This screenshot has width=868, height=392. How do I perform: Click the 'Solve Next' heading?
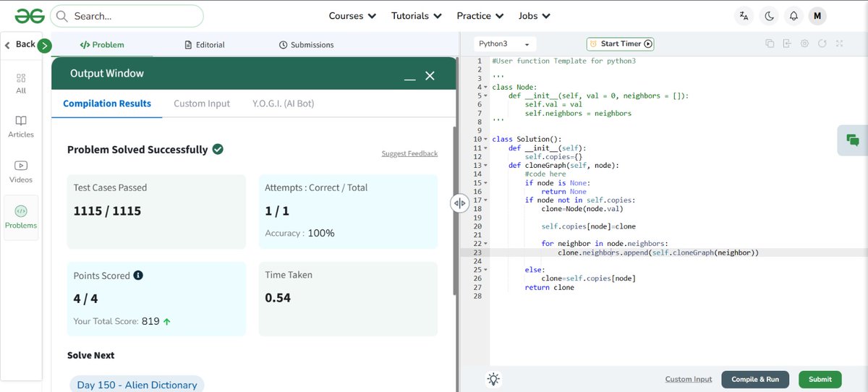(x=91, y=355)
